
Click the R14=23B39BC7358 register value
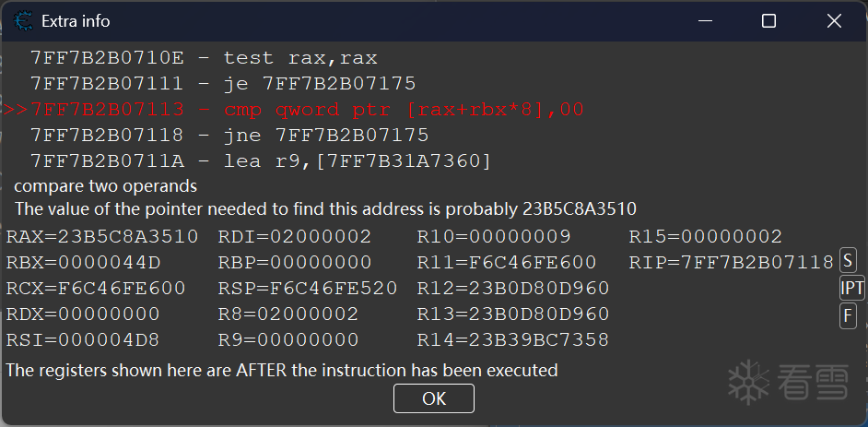[512, 340]
